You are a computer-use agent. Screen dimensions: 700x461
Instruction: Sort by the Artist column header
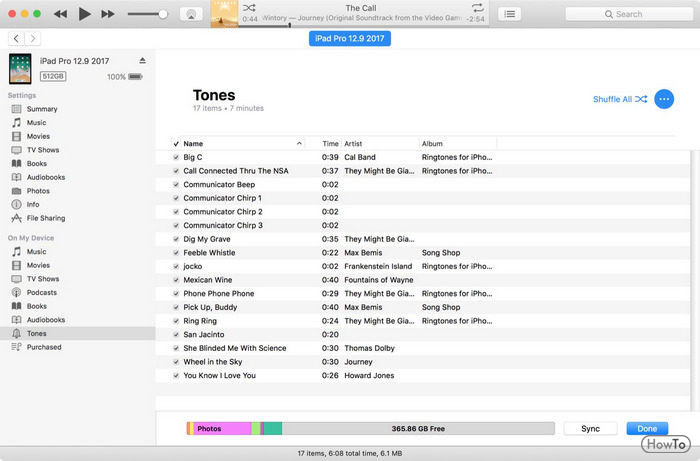tap(353, 144)
